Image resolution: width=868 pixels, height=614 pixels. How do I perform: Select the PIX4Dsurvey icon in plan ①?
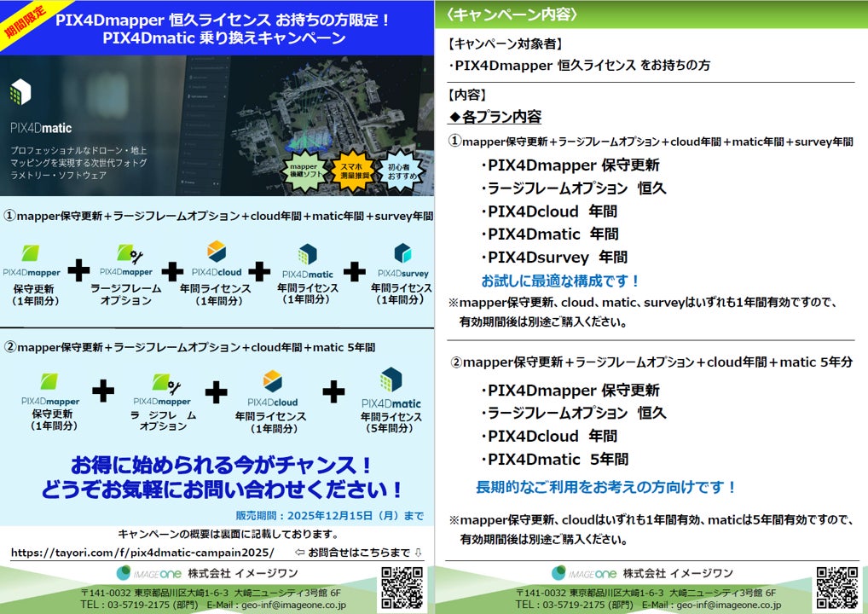[x=402, y=253]
